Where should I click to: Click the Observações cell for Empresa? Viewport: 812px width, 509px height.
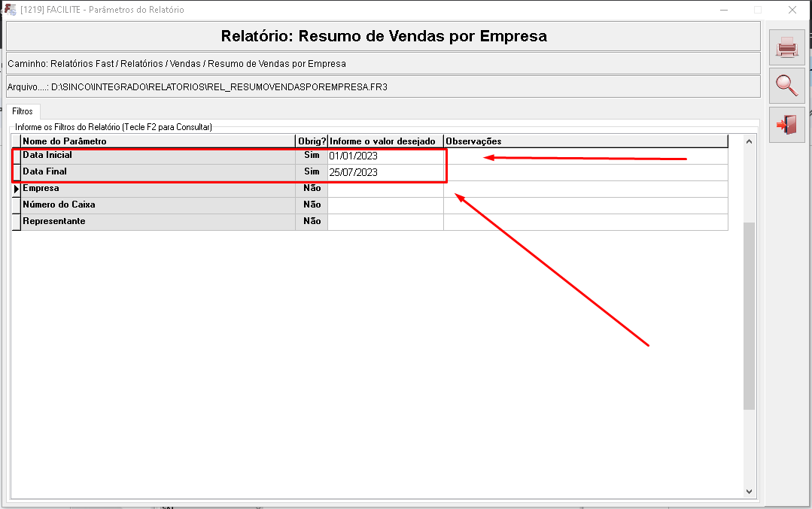585,189
